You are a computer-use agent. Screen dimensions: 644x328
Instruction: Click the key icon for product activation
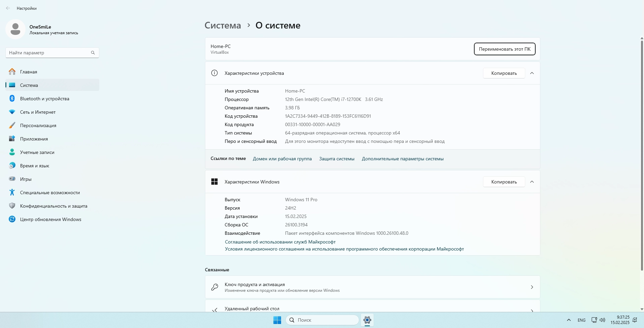coord(214,287)
